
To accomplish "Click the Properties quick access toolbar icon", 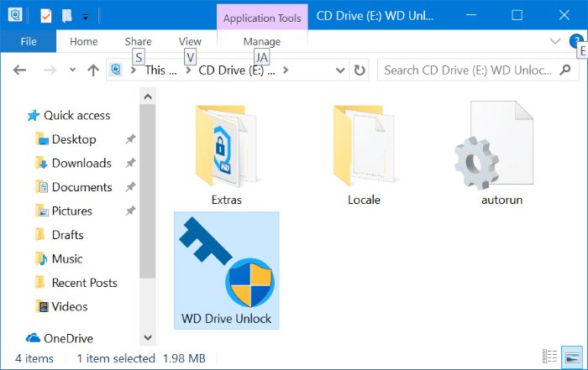I will coord(45,16).
